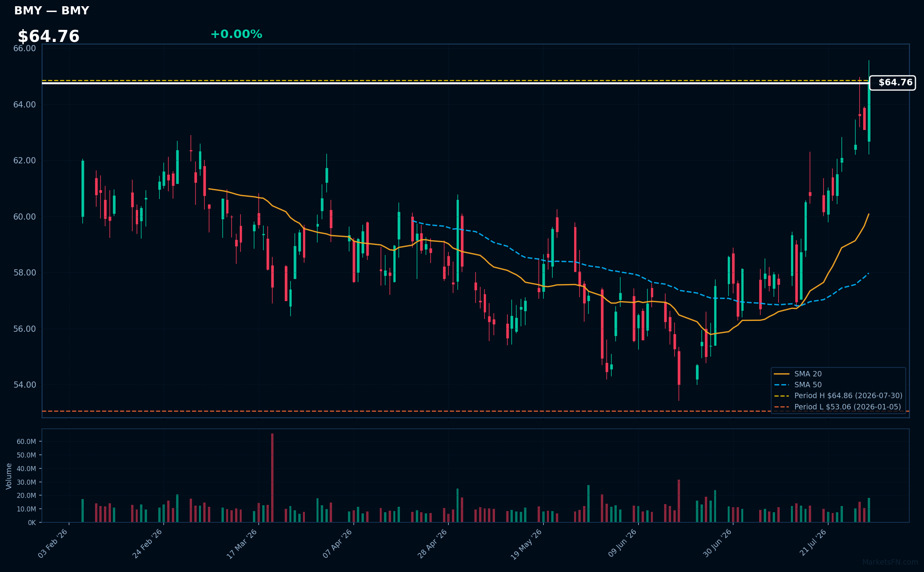The image size is (924, 572).
Task: Click the 24 Feb '26 date label
Action: point(147,543)
